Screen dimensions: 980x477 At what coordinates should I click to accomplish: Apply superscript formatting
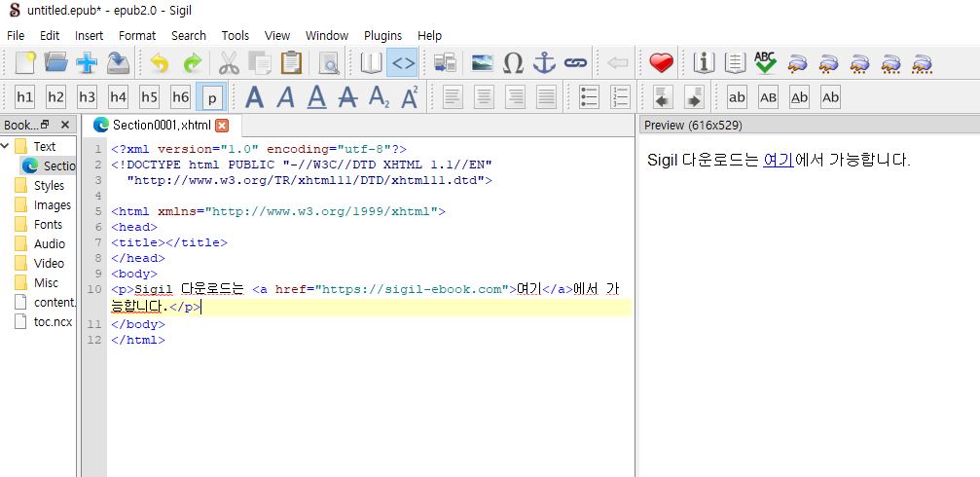click(410, 97)
